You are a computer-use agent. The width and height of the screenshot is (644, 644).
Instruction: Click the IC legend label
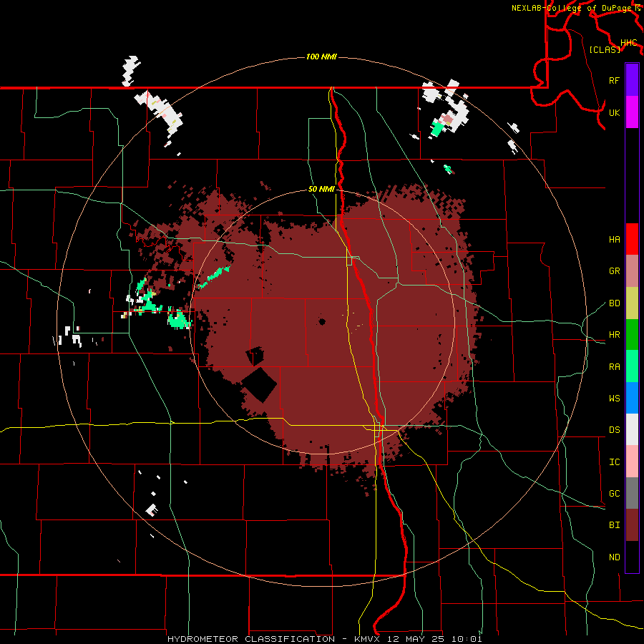(x=614, y=462)
